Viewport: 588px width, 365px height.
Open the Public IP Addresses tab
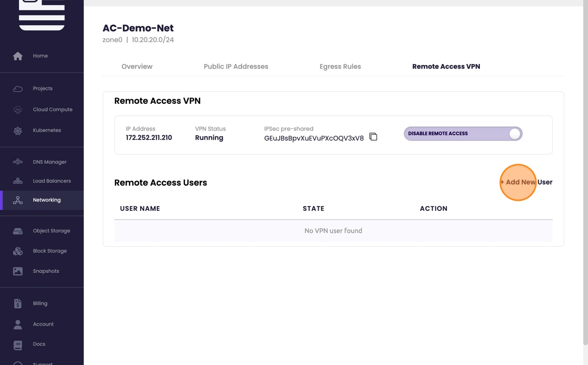(x=236, y=67)
